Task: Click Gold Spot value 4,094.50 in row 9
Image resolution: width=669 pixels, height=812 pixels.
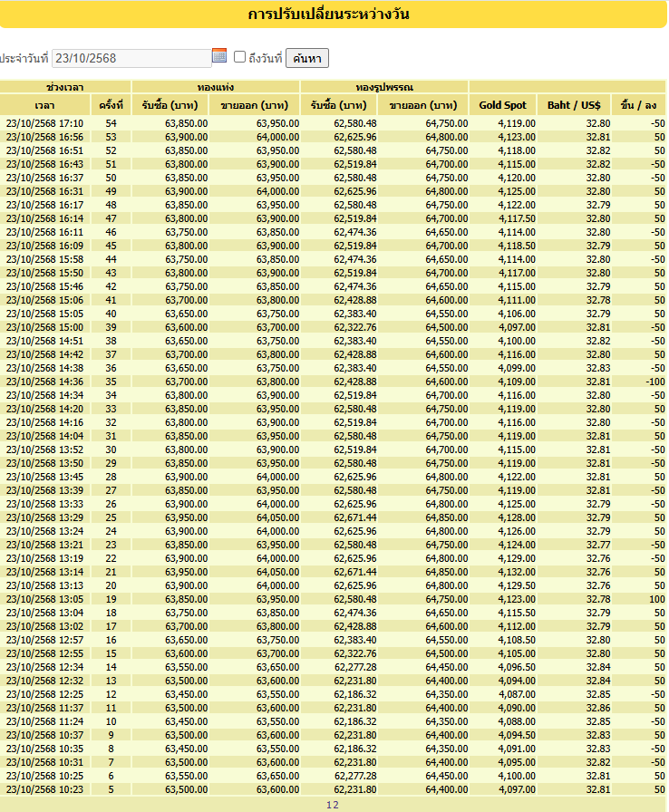Action: coord(517,735)
